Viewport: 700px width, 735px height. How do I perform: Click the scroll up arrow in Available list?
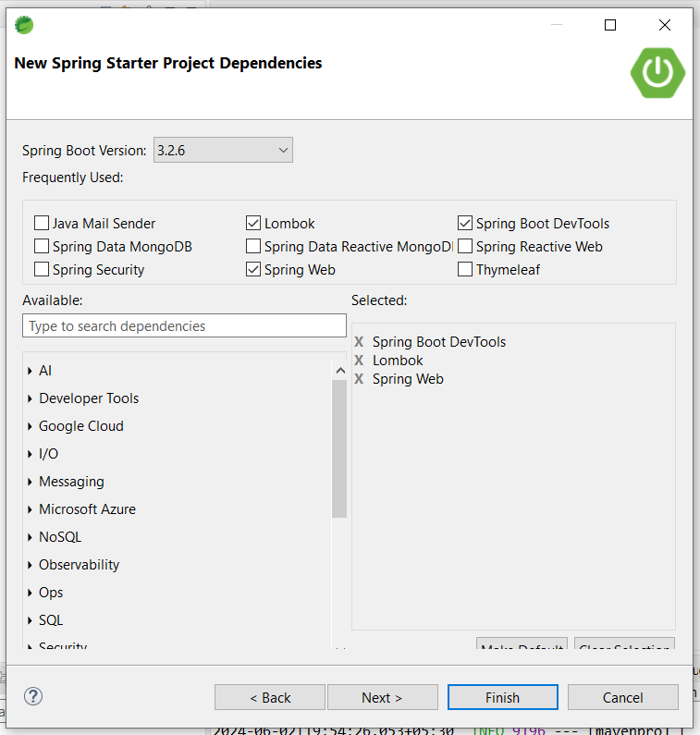[340, 371]
